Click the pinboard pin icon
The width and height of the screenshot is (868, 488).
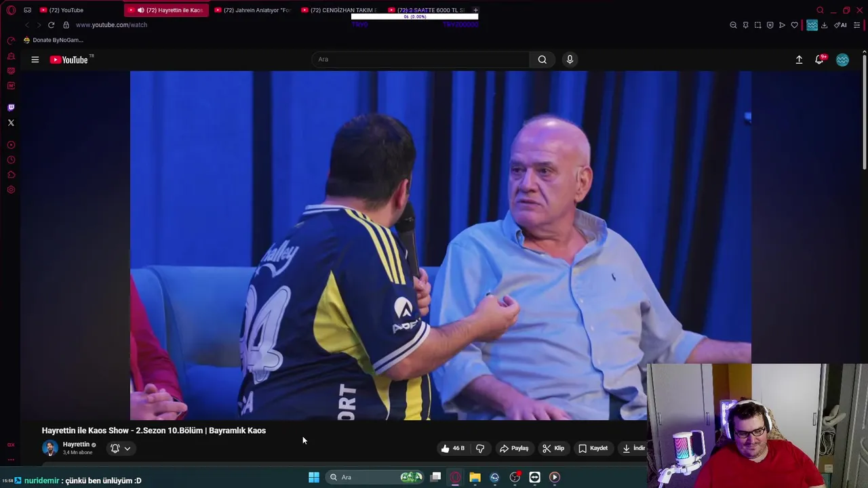745,25
